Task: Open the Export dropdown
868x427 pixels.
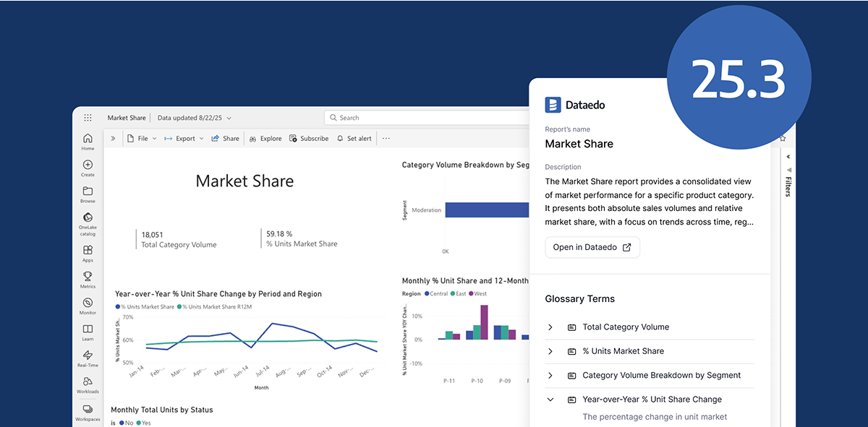Action: tap(184, 138)
